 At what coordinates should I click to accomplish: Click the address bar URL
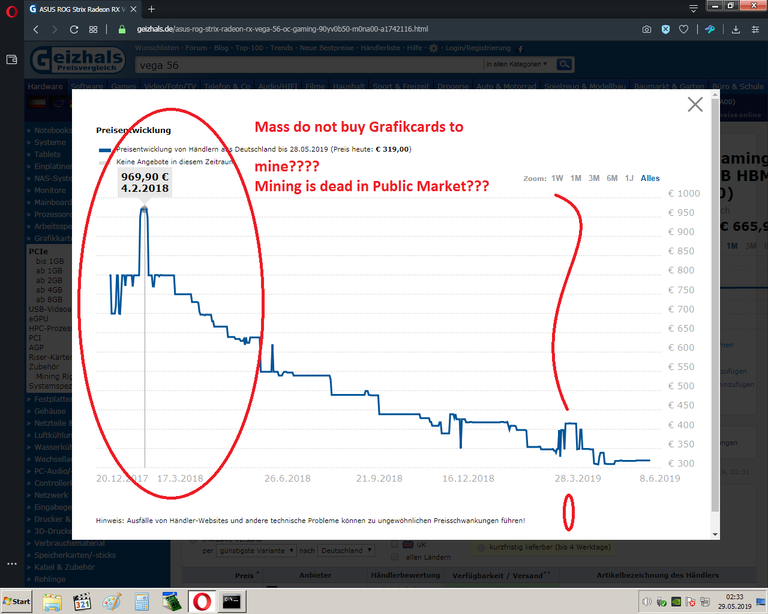click(282, 29)
